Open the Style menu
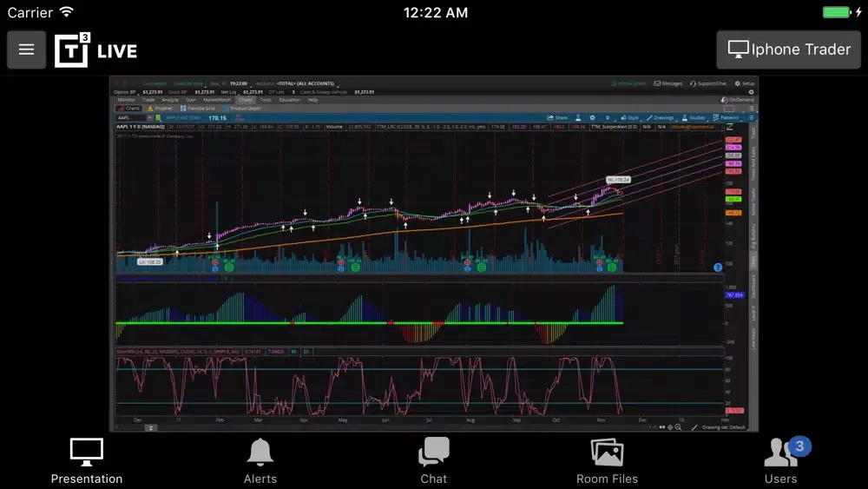The height and width of the screenshot is (489, 868). click(x=629, y=118)
